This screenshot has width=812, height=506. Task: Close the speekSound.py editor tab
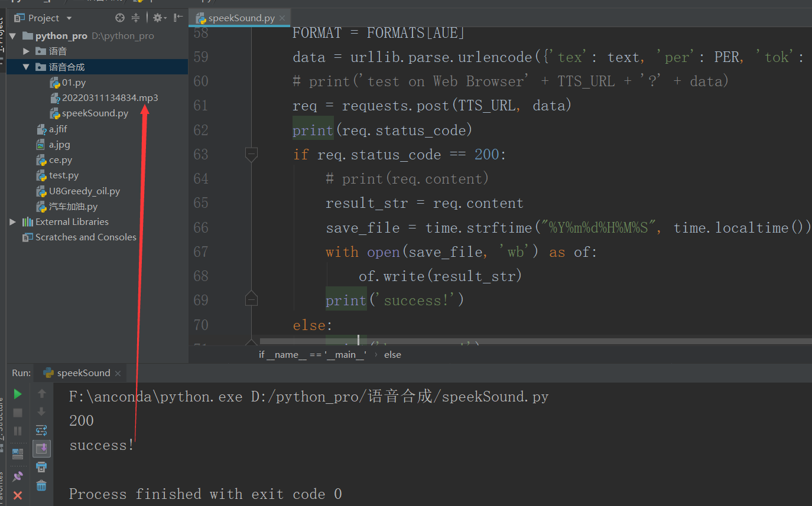(282, 18)
